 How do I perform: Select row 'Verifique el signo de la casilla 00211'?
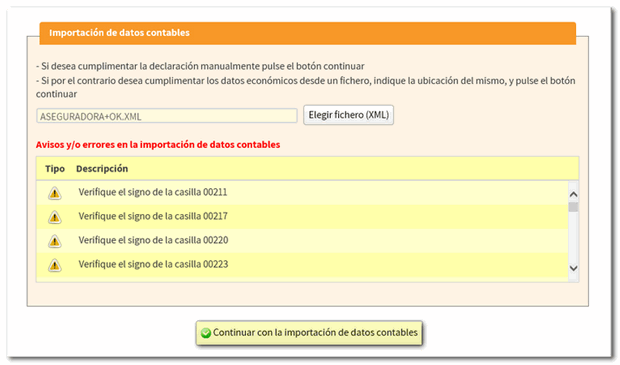pos(302,193)
